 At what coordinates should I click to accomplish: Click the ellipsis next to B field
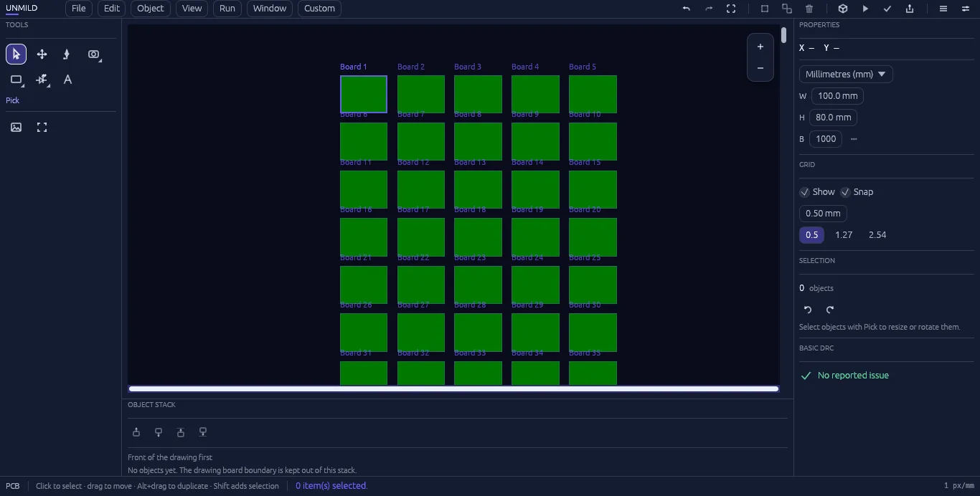point(854,139)
